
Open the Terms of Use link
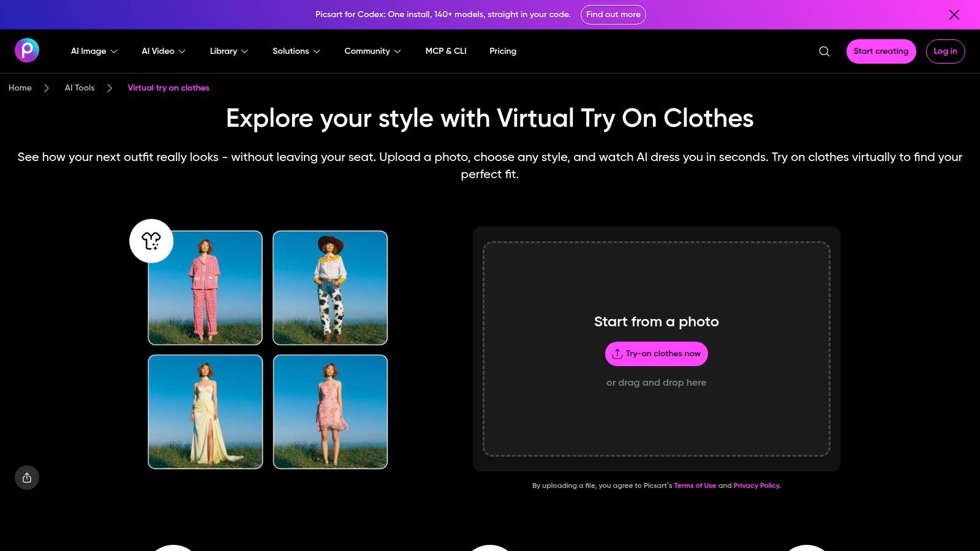(695, 485)
